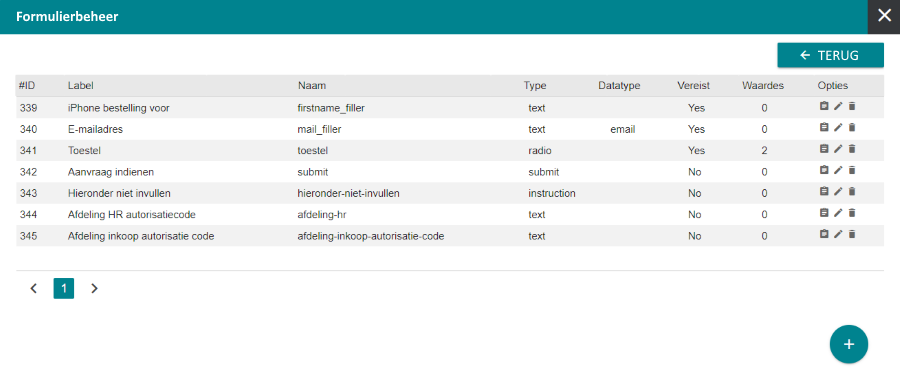Edit the afdeling-inkoop-autorisatie-code field
The image size is (900, 369).
pyautogui.click(x=838, y=234)
